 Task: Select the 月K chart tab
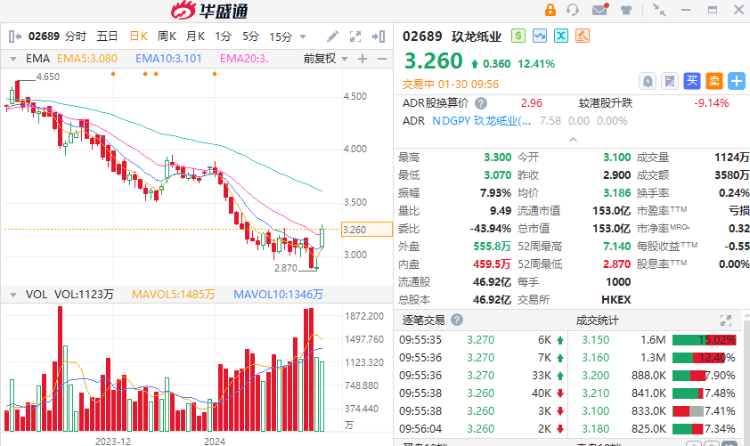point(195,36)
